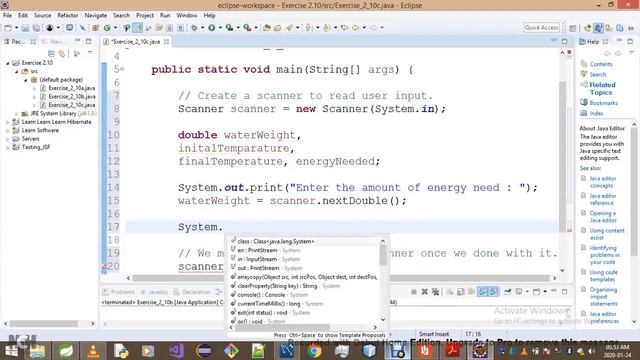Select the Exercise_2_10c.java editor tab
640x360 pixels.
136,42
